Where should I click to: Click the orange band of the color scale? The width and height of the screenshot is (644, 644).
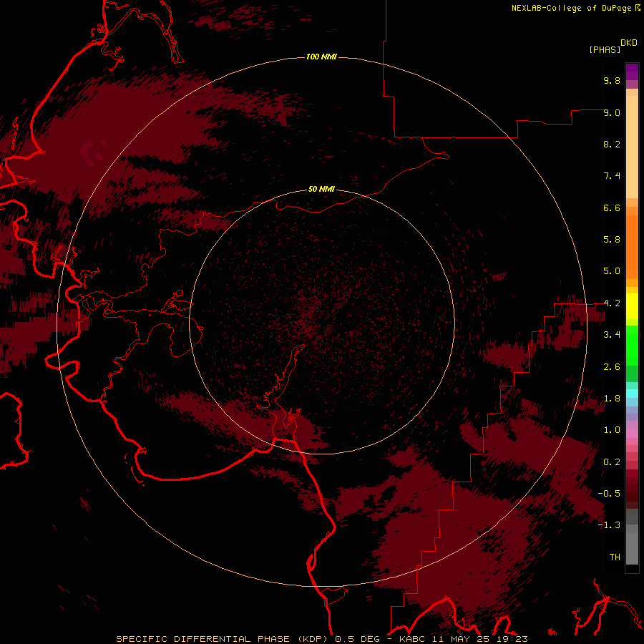tap(632, 248)
